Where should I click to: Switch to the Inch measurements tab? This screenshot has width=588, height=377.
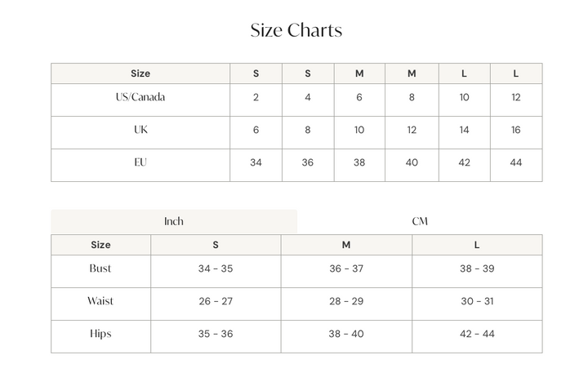[174, 222]
